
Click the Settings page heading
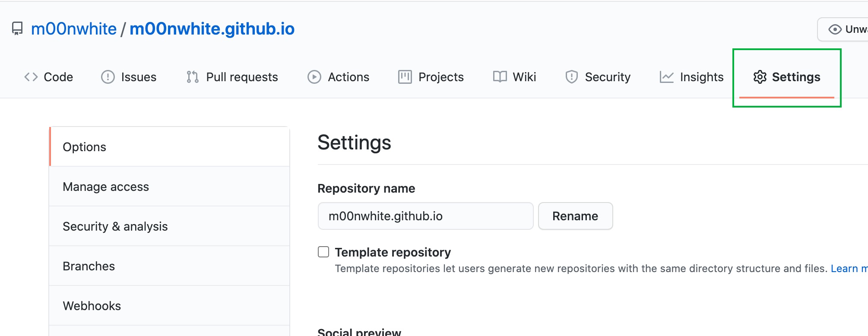pyautogui.click(x=354, y=143)
